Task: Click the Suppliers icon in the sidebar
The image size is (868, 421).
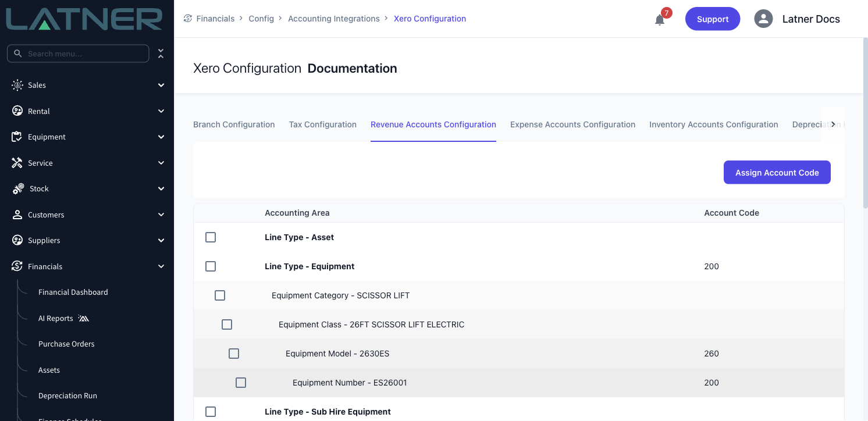Action: pos(17,240)
